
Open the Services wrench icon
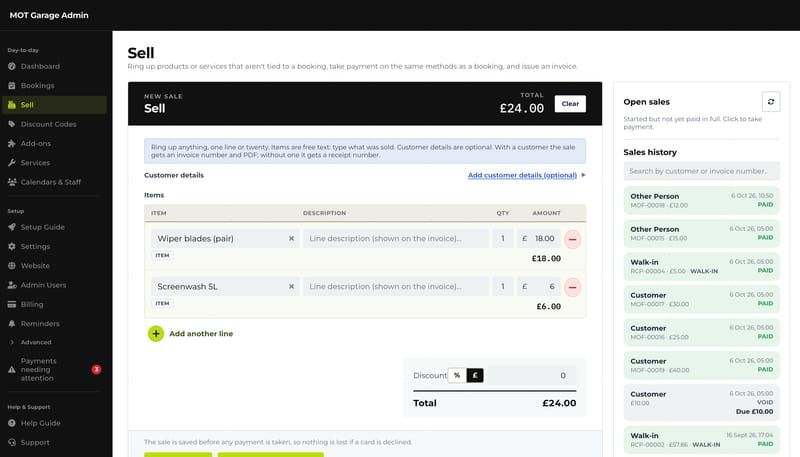tap(12, 163)
